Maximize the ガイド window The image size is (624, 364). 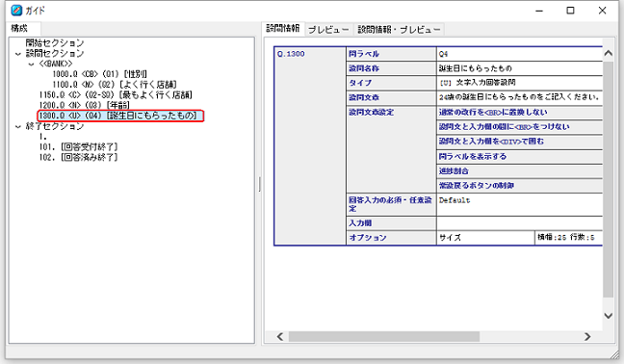[x=570, y=11]
